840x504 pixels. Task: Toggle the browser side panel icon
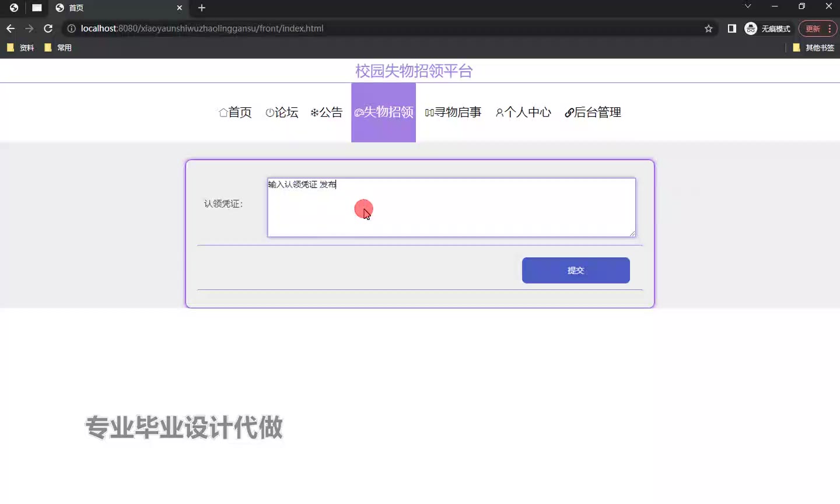tap(731, 29)
